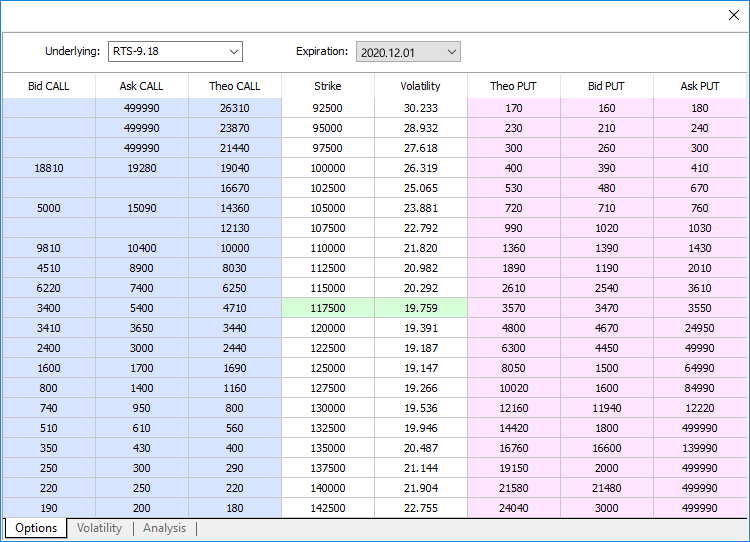Screen dimensions: 750x542
Task: Click Theo PUT value 170
Action: pyautogui.click(x=513, y=108)
